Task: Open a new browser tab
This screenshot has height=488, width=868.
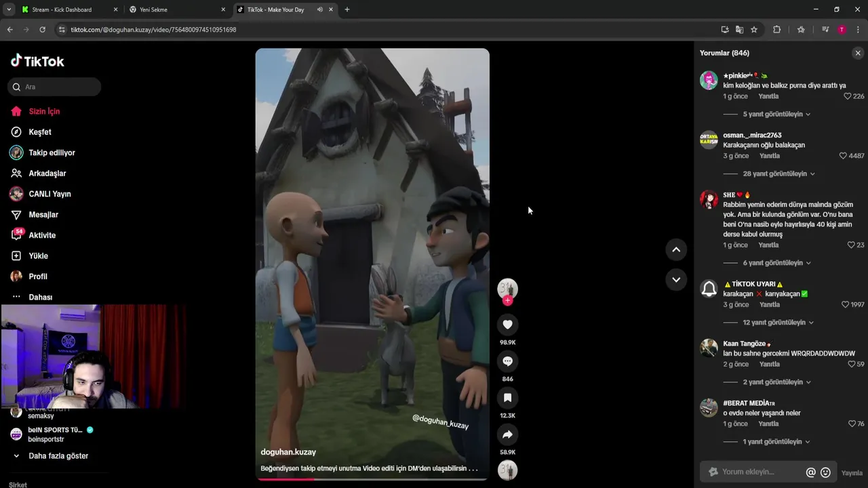Action: (x=347, y=9)
